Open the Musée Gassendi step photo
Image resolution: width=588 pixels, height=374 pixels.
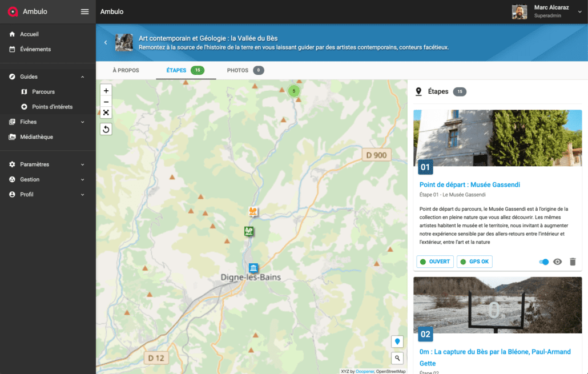coord(498,138)
